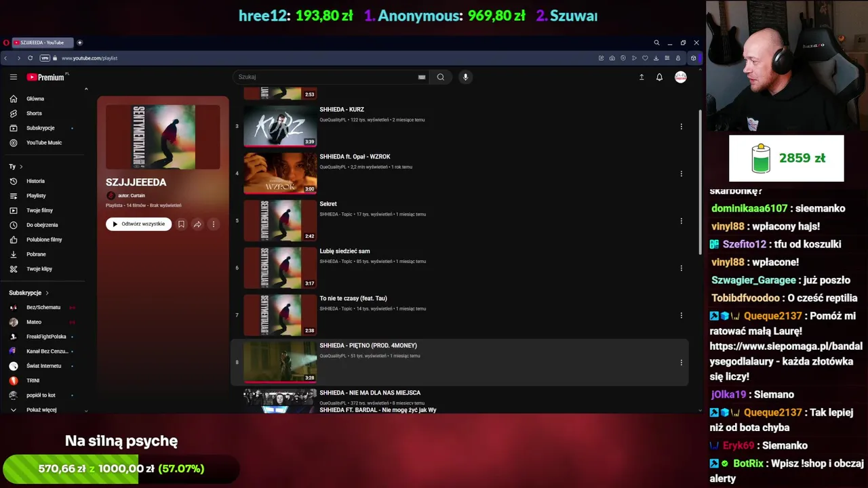The width and height of the screenshot is (868, 488).
Task: Open SHHIEDA - KURZ video title
Action: pyautogui.click(x=342, y=109)
